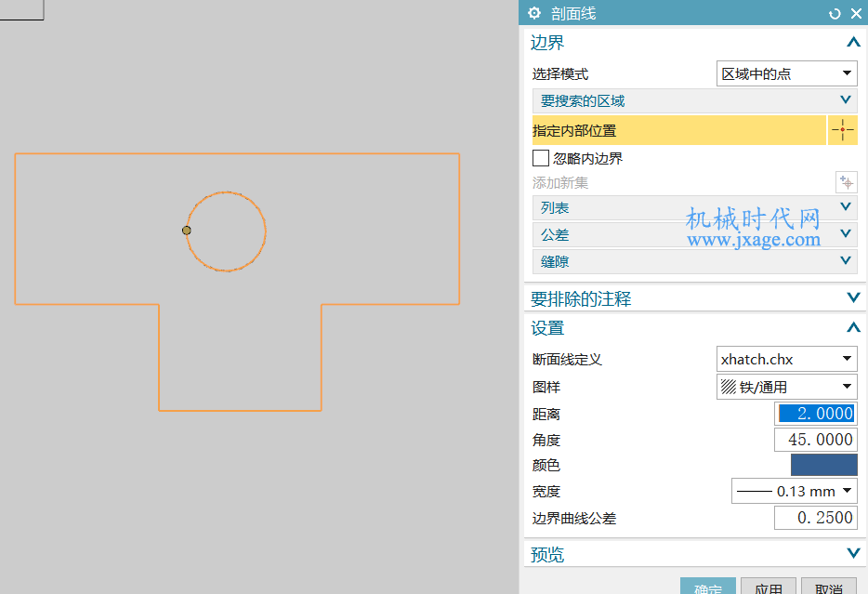Open the 选择模式 dropdown 区域中的点
Screen dimensions: 868x594
(x=786, y=73)
